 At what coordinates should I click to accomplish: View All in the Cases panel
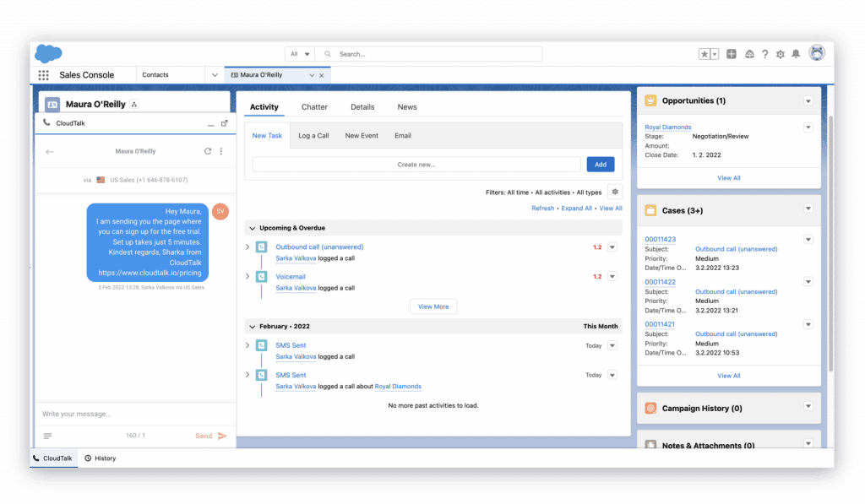tap(729, 376)
